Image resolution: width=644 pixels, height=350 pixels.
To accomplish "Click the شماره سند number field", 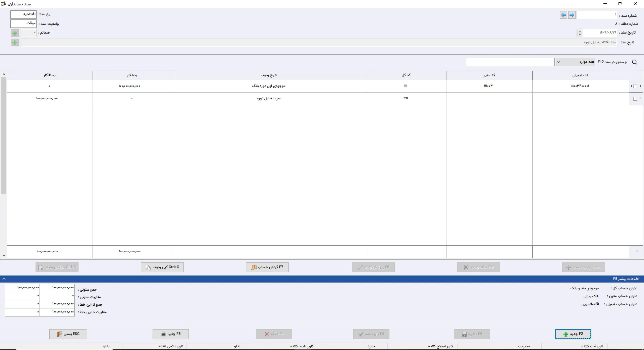I will click(x=597, y=15).
